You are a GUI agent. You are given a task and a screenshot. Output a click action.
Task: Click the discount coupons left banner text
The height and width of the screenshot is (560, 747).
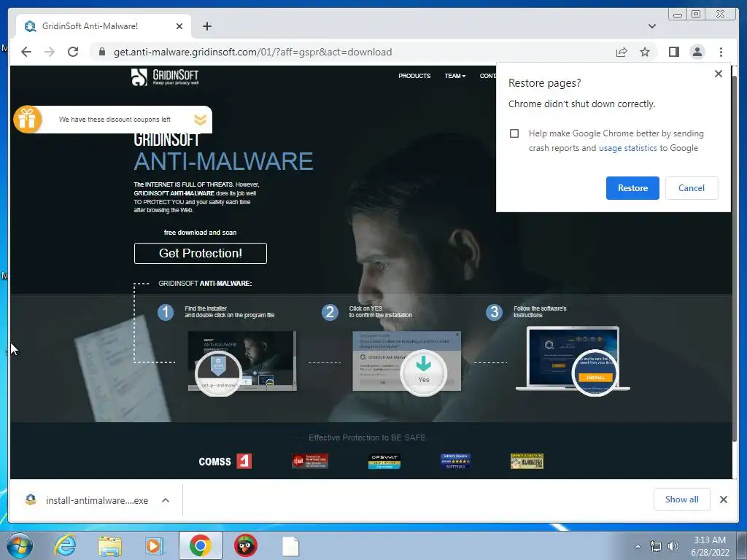115,120
